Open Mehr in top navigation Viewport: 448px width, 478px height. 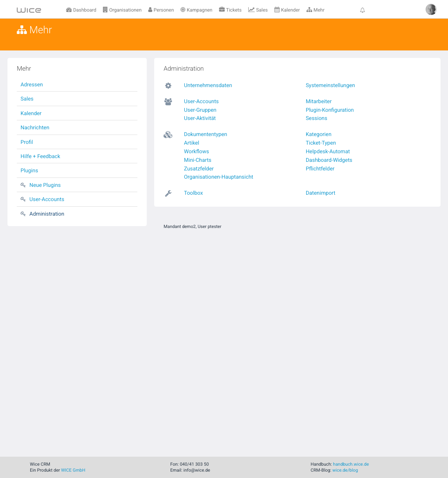[x=315, y=10]
